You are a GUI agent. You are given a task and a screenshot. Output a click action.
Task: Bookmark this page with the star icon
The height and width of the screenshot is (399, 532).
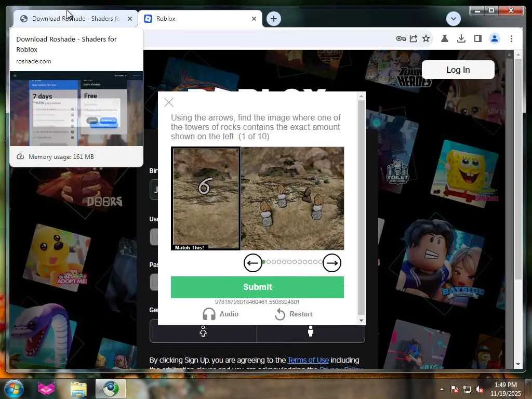(426, 38)
